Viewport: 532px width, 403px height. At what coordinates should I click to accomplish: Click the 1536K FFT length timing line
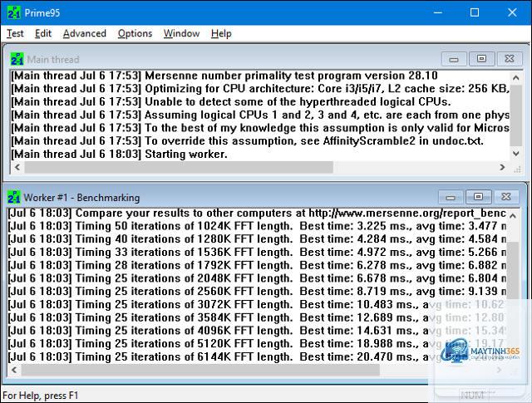[x=257, y=252]
